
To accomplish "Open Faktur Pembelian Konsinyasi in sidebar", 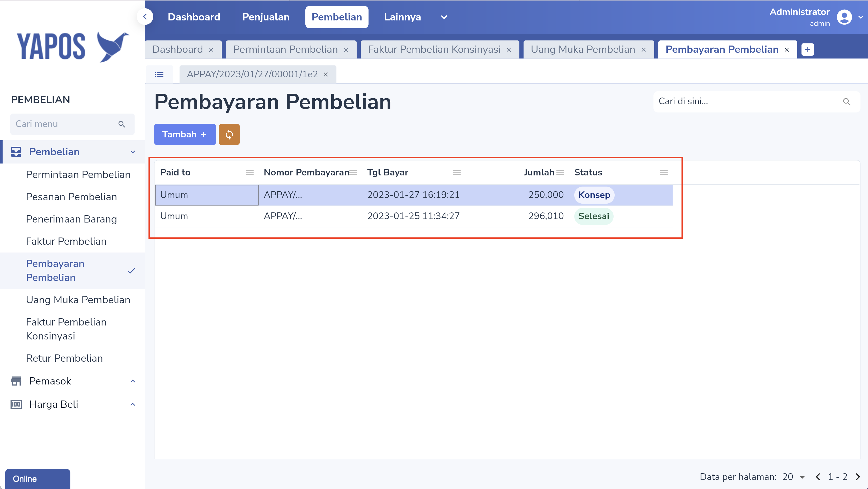I will pos(66,329).
